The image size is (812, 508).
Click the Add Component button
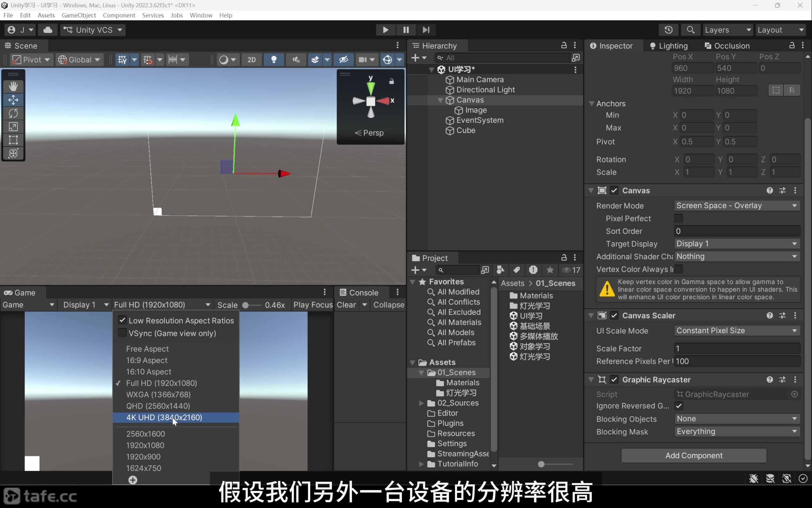pos(694,456)
